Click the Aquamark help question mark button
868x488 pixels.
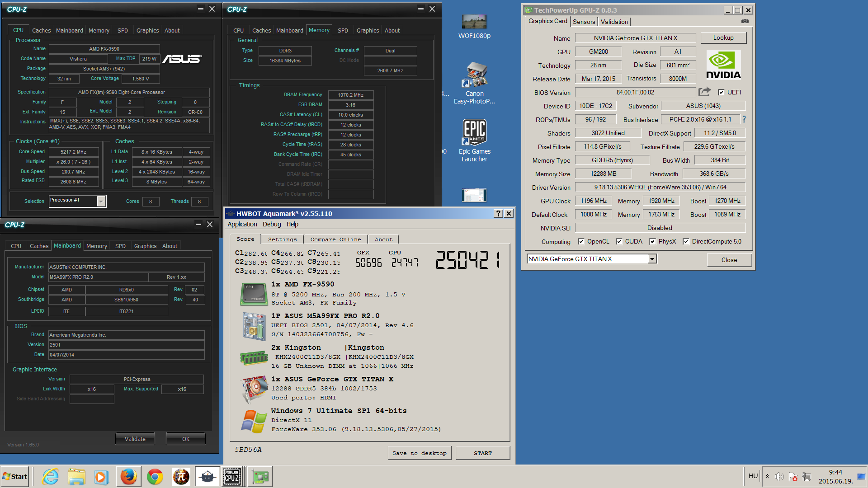click(498, 213)
